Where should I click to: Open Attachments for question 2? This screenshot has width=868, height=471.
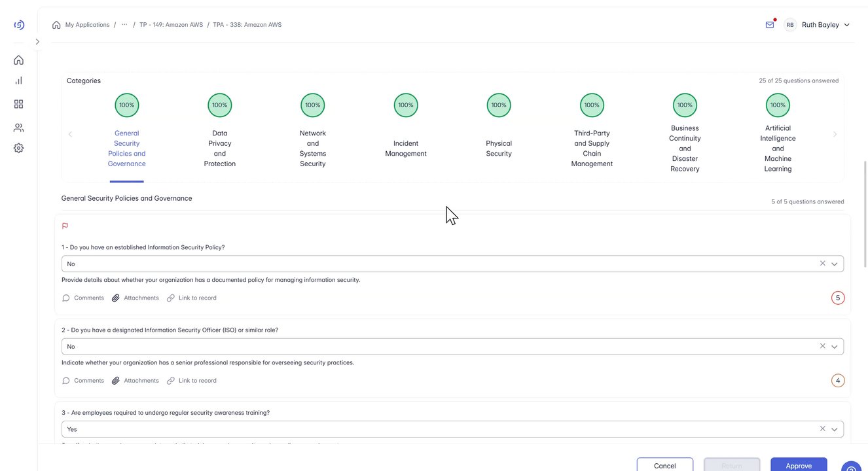click(x=135, y=381)
